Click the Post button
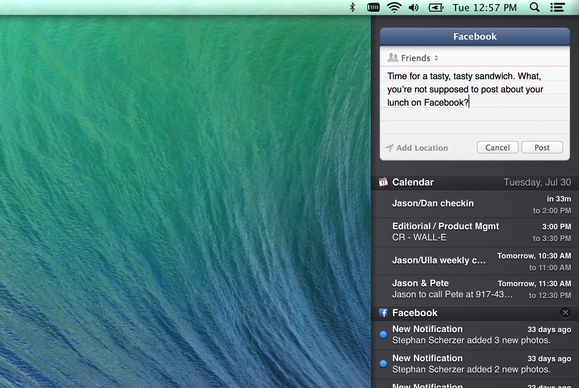 [542, 147]
